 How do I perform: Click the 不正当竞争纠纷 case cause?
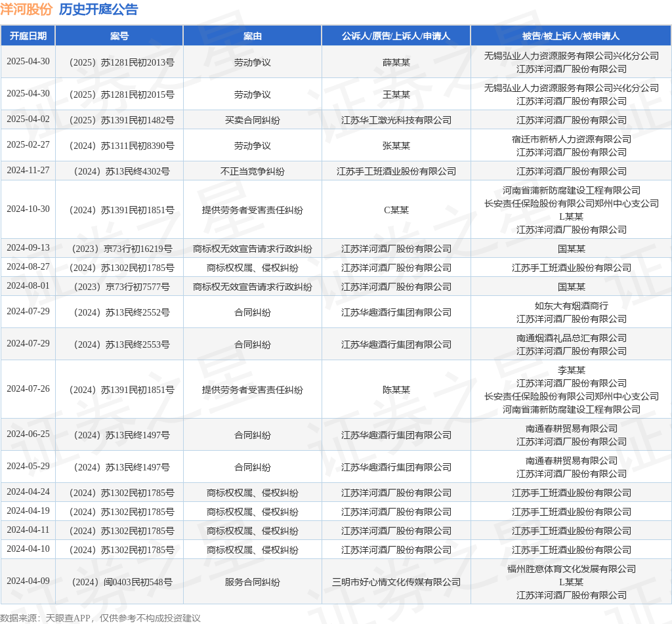point(253,171)
